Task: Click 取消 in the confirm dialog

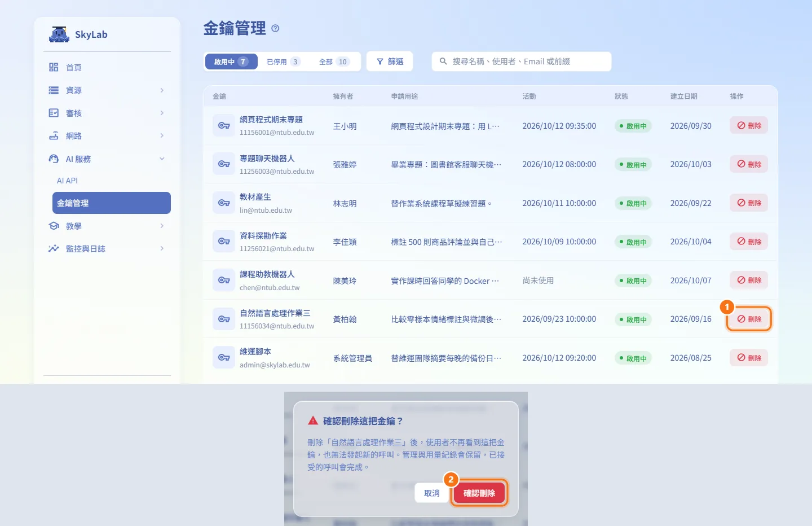Action: 432,493
